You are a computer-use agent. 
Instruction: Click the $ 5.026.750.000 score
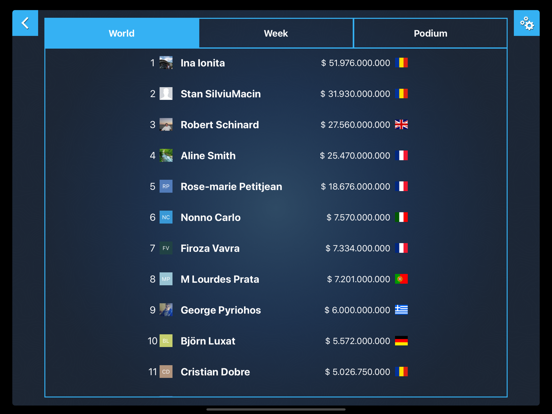(358, 372)
